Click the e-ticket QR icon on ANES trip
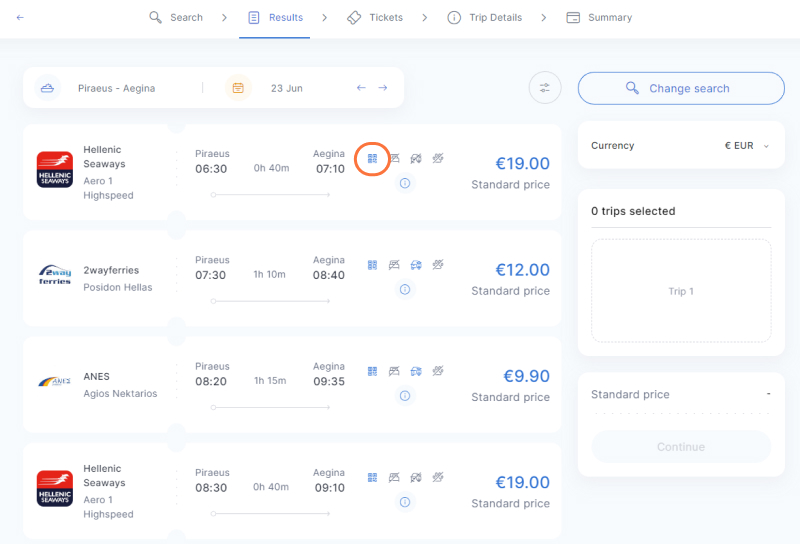 [x=372, y=371]
